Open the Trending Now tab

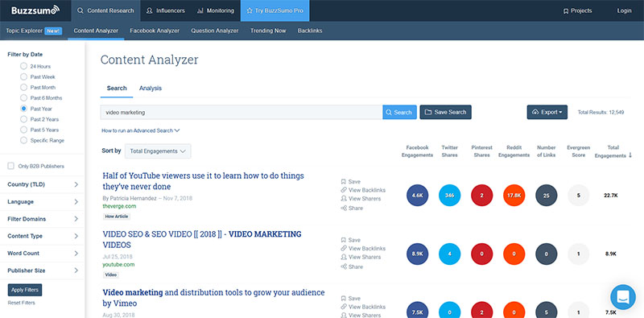tap(268, 31)
